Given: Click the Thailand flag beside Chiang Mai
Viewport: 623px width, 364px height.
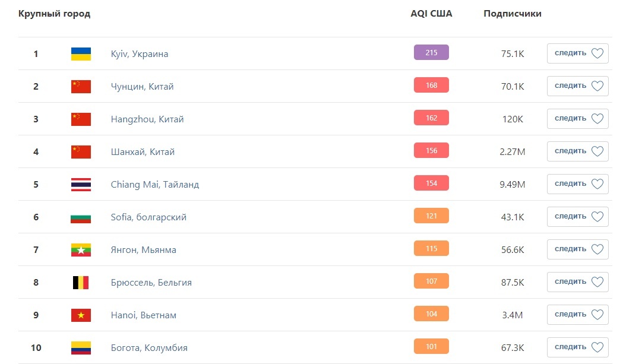Looking at the screenshot, I should (81, 185).
